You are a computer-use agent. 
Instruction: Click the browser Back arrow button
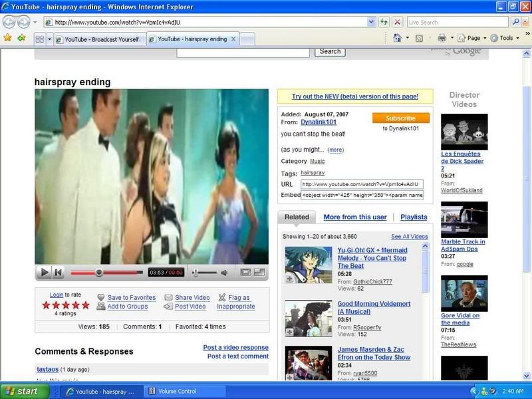point(9,23)
